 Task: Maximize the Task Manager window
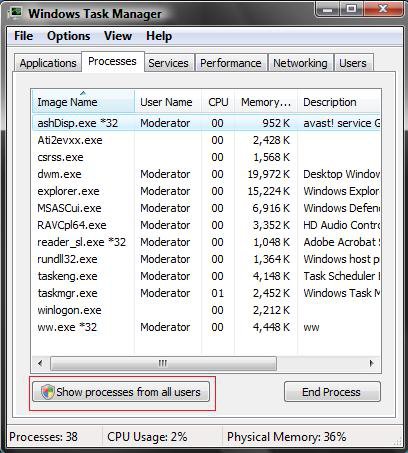pos(352,9)
